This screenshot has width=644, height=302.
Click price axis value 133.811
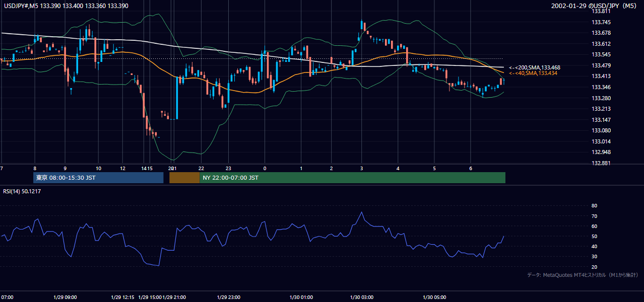601,11
